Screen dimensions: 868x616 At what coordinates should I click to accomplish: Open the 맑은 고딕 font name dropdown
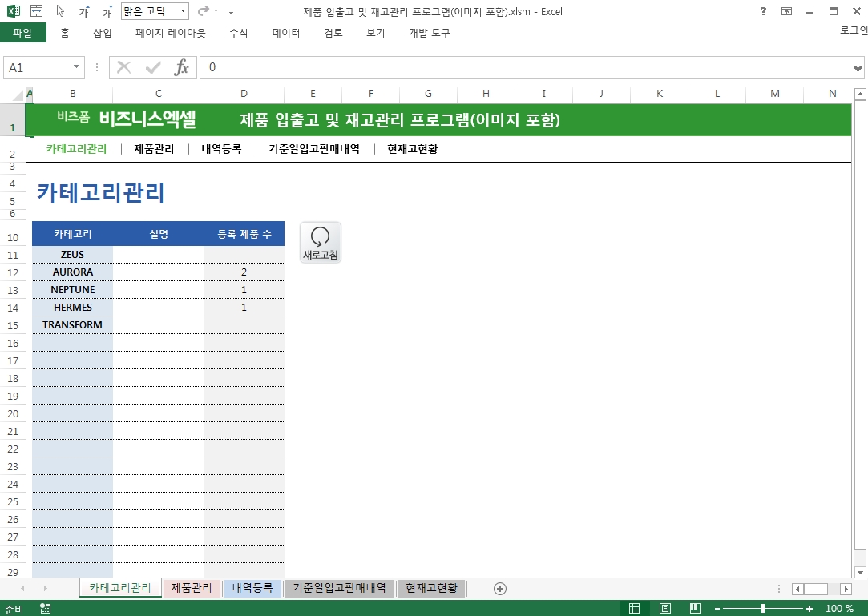pos(184,11)
